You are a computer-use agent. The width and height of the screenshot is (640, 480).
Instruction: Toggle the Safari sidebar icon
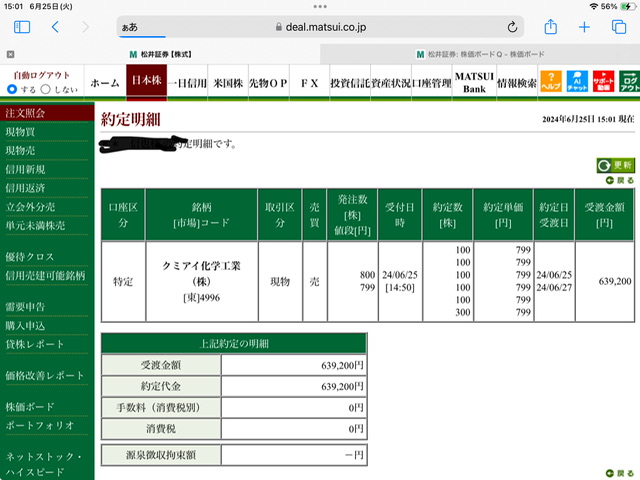[x=22, y=27]
